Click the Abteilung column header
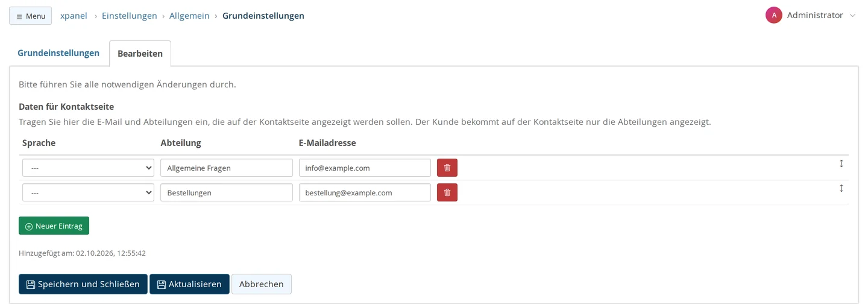The image size is (868, 304). [x=181, y=143]
